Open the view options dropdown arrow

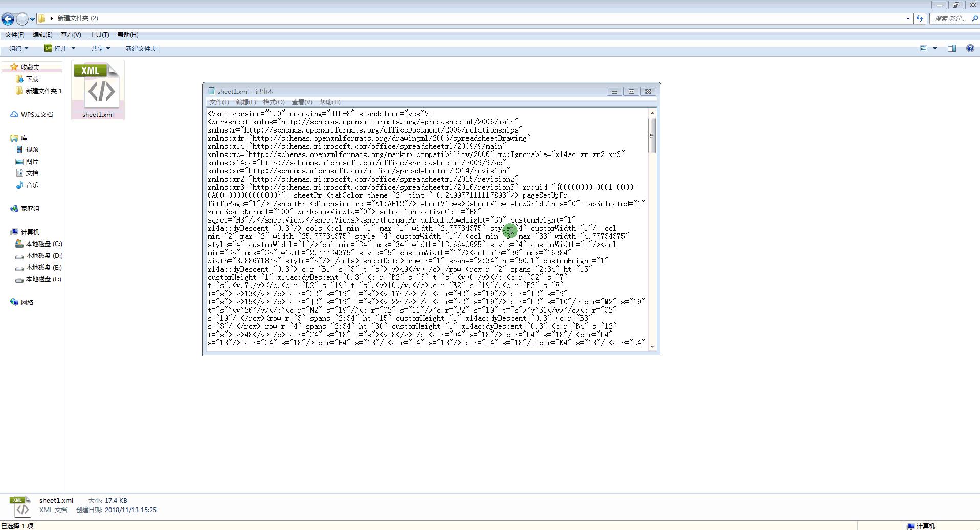click(x=934, y=48)
